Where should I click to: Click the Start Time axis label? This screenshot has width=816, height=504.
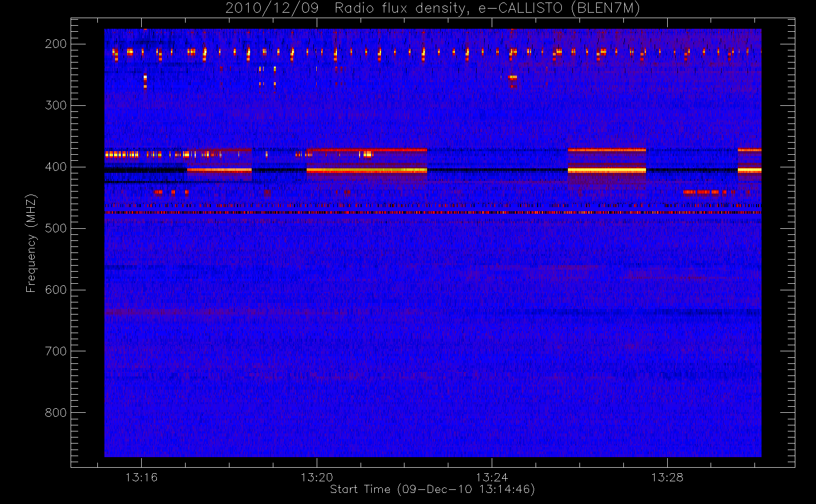[432, 489]
